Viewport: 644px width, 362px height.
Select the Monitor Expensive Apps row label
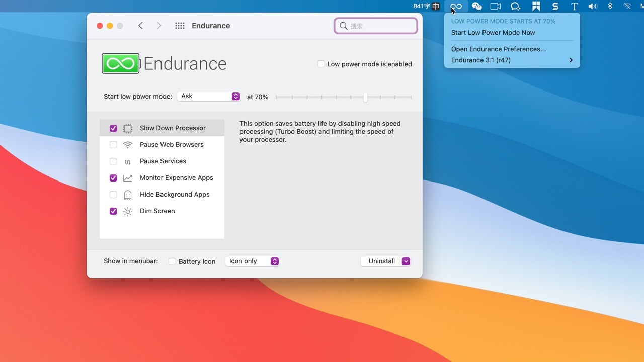[177, 178]
